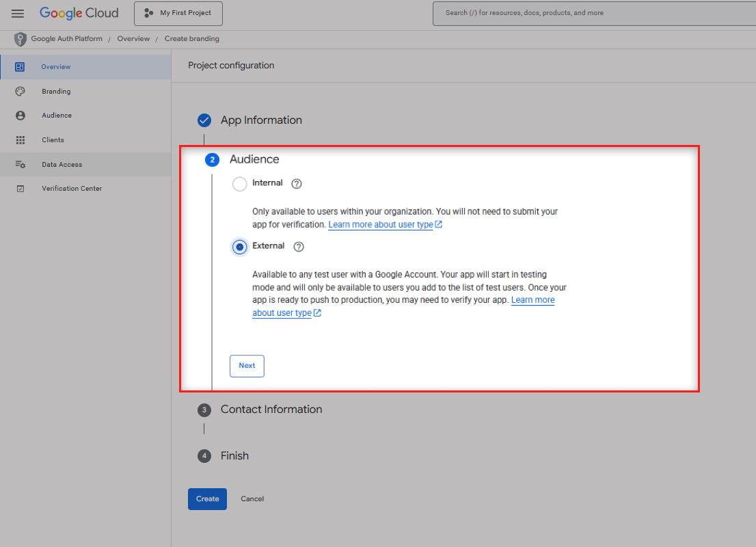Click help icon next to Internal
This screenshot has width=756, height=547.
[297, 183]
